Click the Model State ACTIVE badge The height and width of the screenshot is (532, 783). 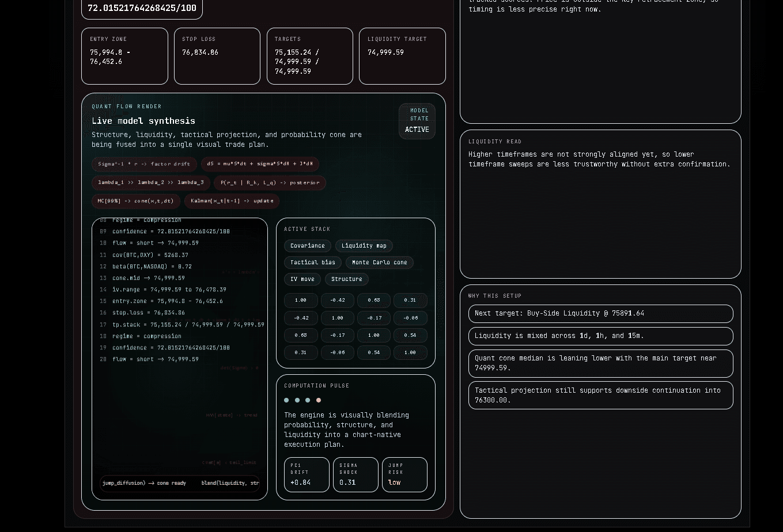(417, 121)
